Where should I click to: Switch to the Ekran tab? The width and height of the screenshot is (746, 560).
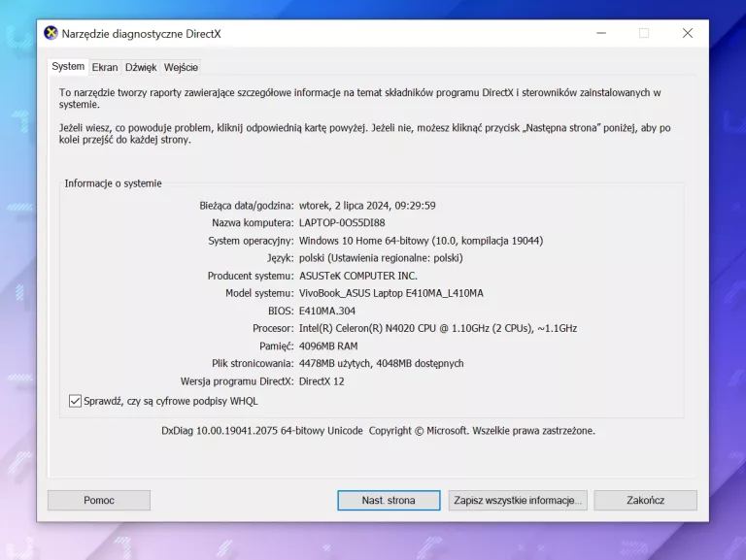point(105,68)
